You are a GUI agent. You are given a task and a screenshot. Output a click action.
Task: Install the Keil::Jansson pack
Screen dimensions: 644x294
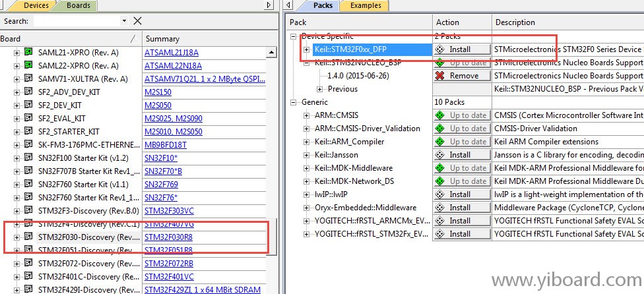(x=462, y=155)
